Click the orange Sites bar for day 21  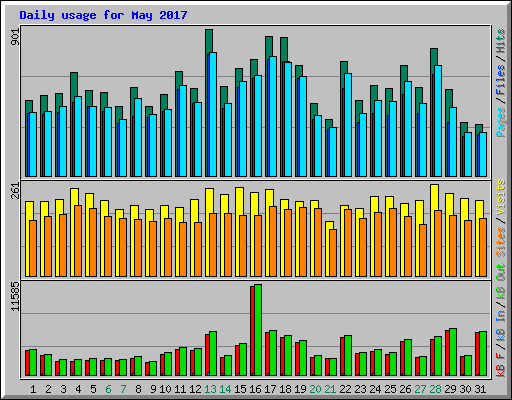(x=333, y=253)
